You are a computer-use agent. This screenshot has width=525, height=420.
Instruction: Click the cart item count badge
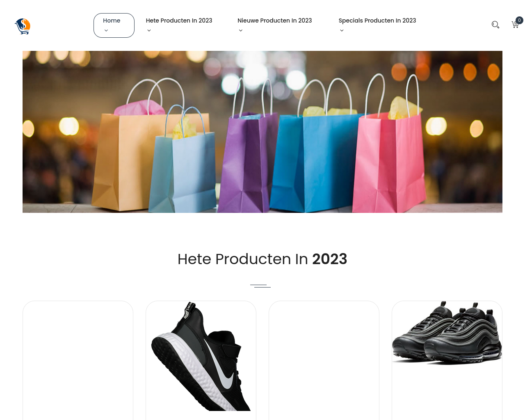(519, 20)
